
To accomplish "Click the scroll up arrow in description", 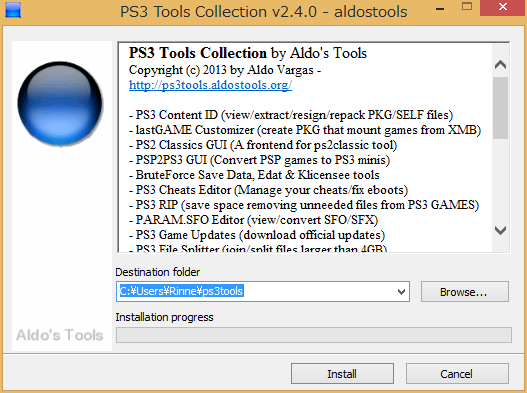I will [x=501, y=64].
